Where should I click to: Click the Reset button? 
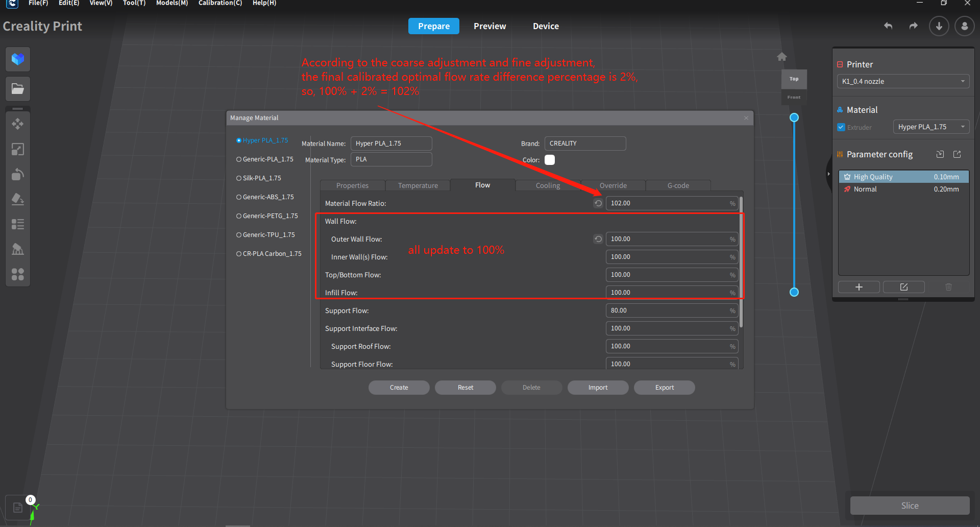pyautogui.click(x=465, y=388)
